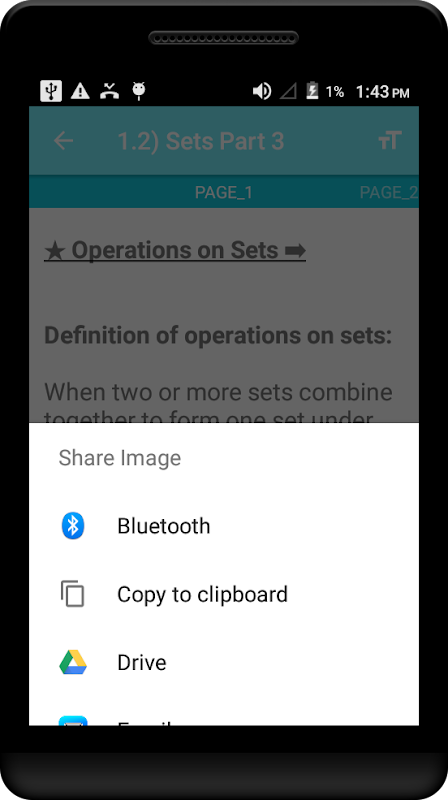Tap the USB status bar icon
The height and width of the screenshot is (800, 448).
pos(51,91)
